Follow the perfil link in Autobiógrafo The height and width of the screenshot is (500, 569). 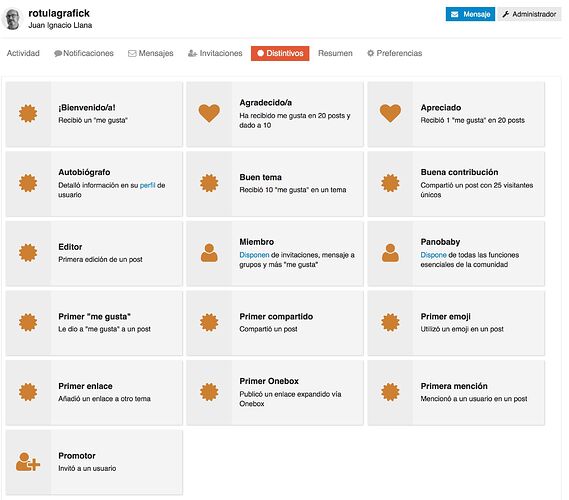(x=147, y=185)
